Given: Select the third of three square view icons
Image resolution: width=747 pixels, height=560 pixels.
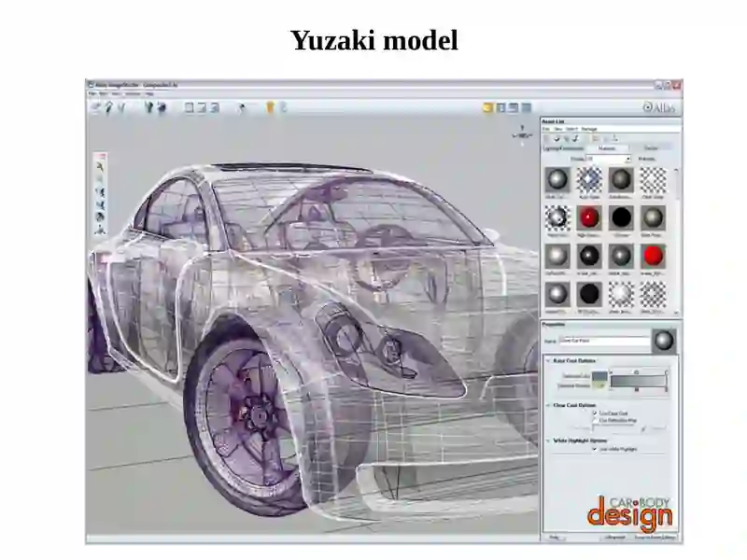Looking at the screenshot, I should [215, 107].
